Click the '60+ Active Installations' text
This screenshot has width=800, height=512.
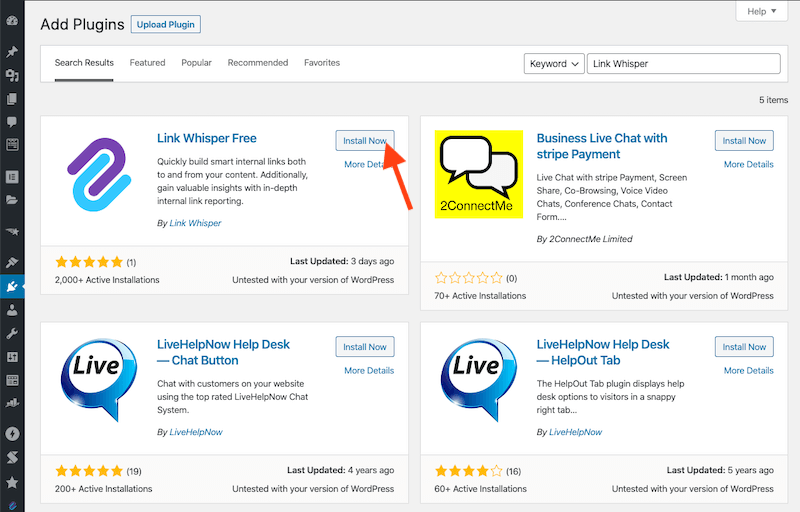pos(481,489)
